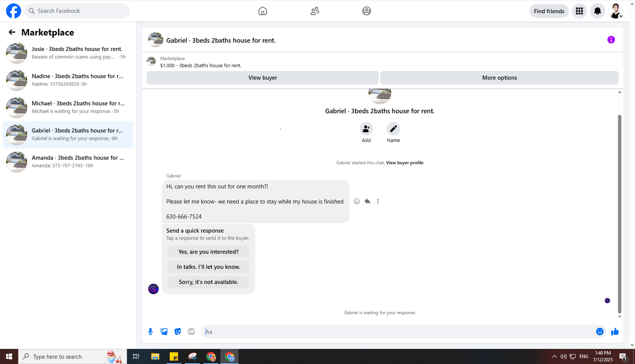
Task: Click the Name pencil icon
Action: pyautogui.click(x=393, y=129)
